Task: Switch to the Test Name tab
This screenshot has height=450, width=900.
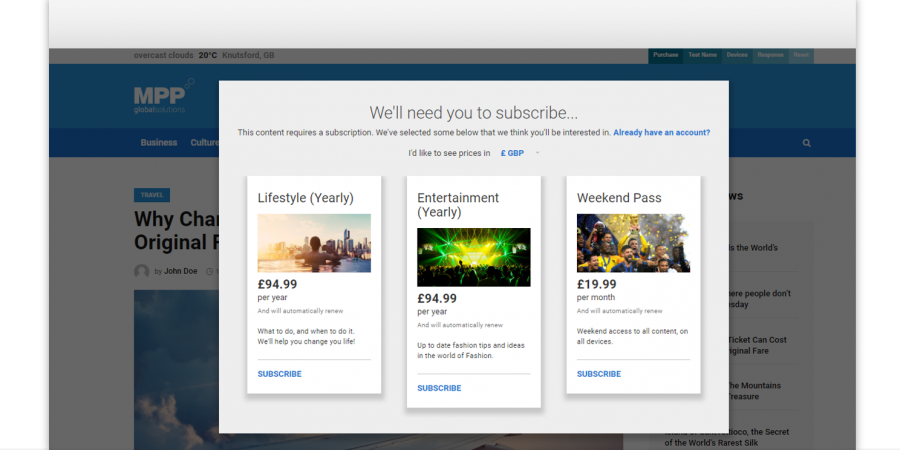Action: tap(702, 55)
